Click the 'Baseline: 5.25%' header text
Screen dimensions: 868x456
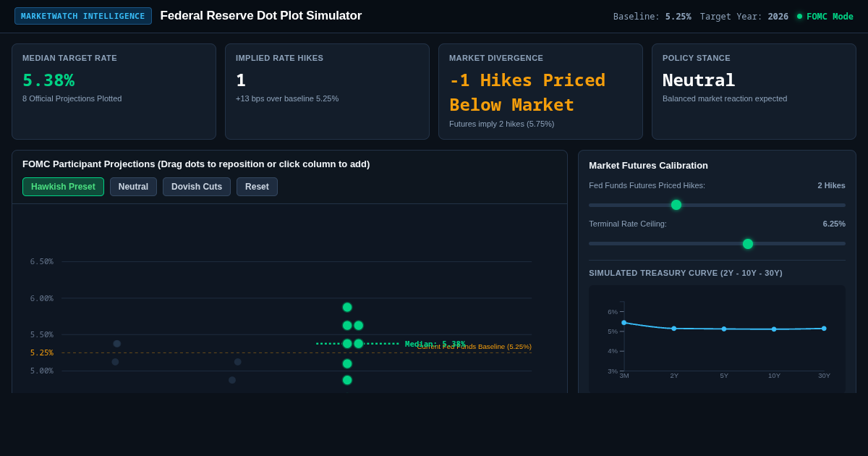652,17
